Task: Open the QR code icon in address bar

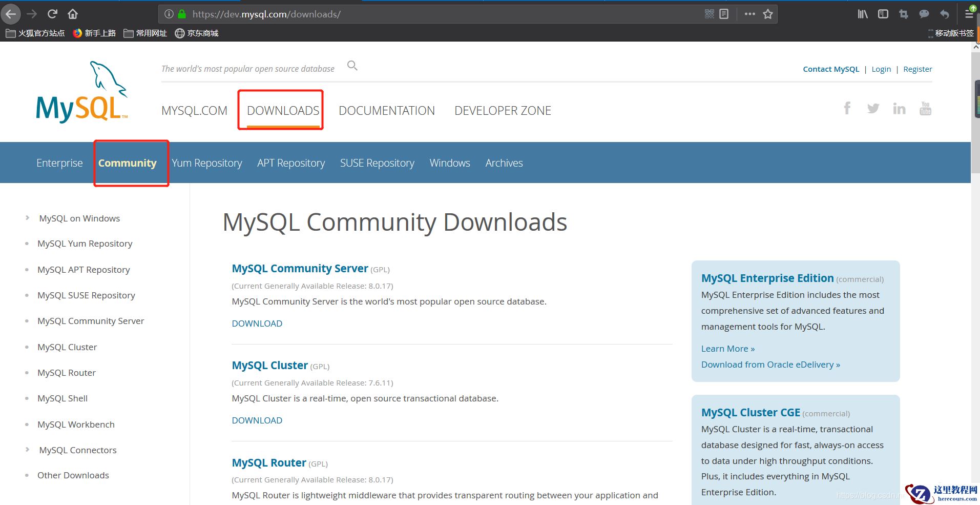Action: tap(709, 14)
